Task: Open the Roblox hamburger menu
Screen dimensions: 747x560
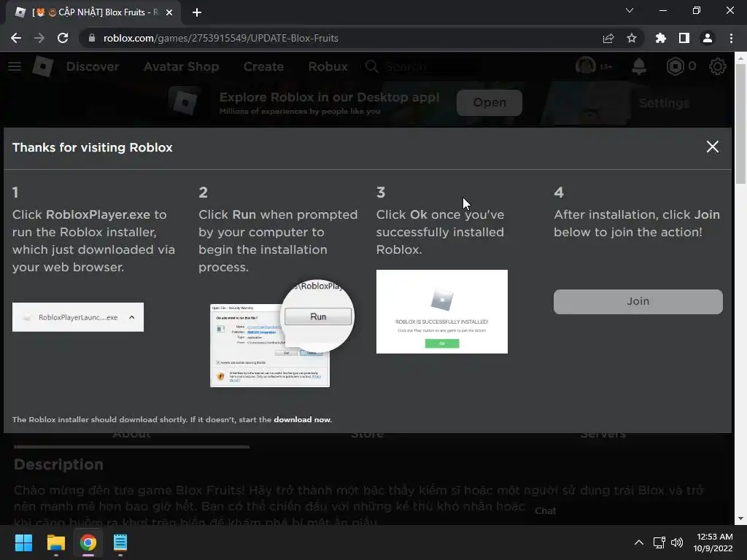Action: click(15, 66)
